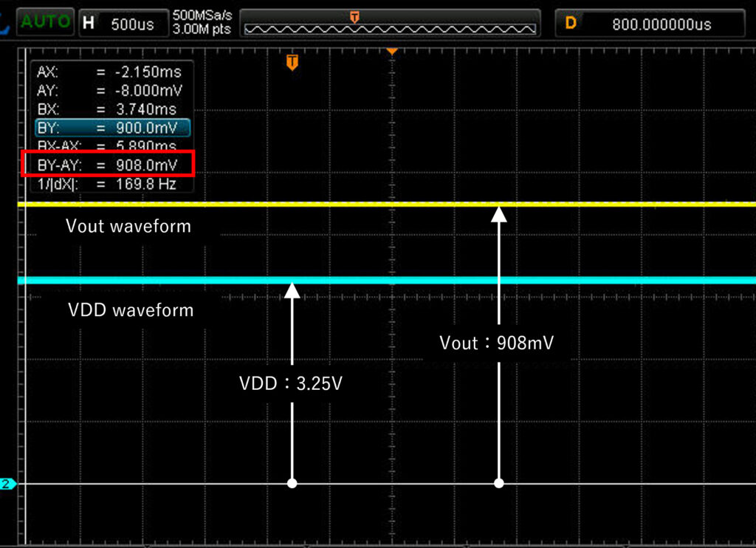This screenshot has width=756, height=548.
Task: Click the 800.000000us delay value field
Action: (661, 24)
